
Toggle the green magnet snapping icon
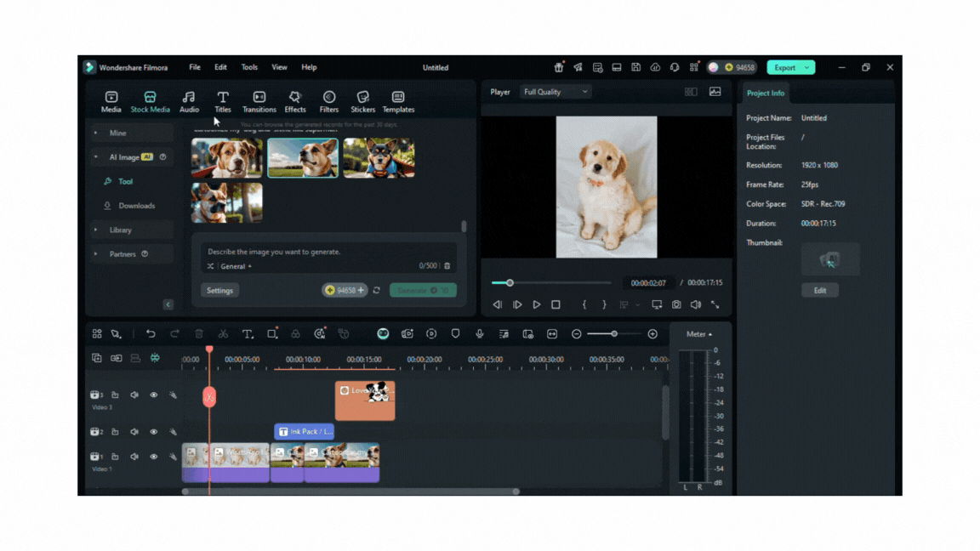pyautogui.click(x=154, y=358)
